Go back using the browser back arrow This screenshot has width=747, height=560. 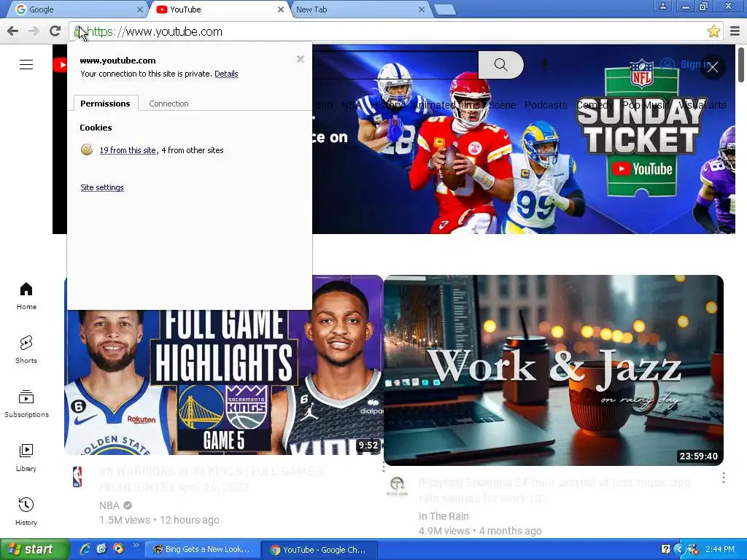point(13,31)
